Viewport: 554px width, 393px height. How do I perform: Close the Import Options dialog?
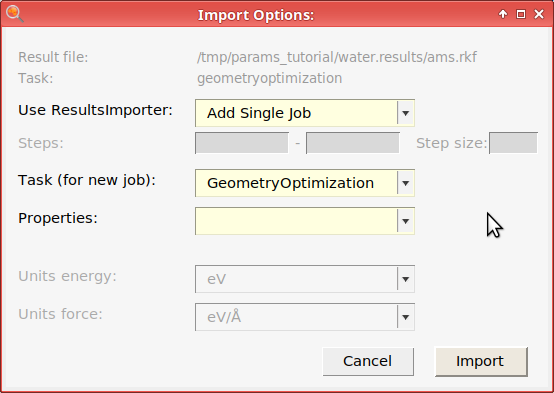539,14
